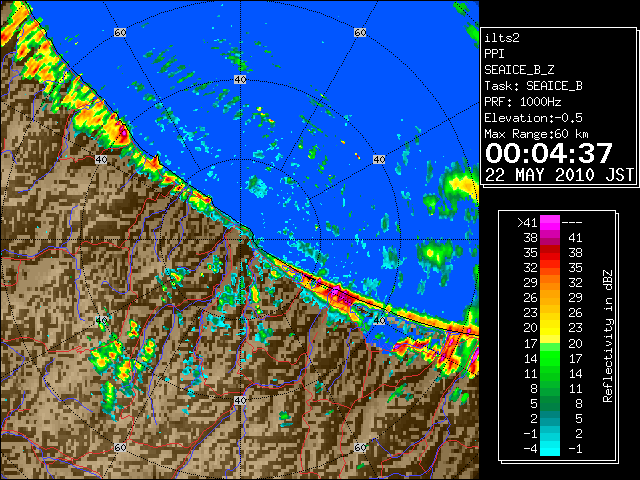The width and height of the screenshot is (640, 480).
Task: Pick the yellow 20–23 dBZ legend swatch
Action: [550, 328]
